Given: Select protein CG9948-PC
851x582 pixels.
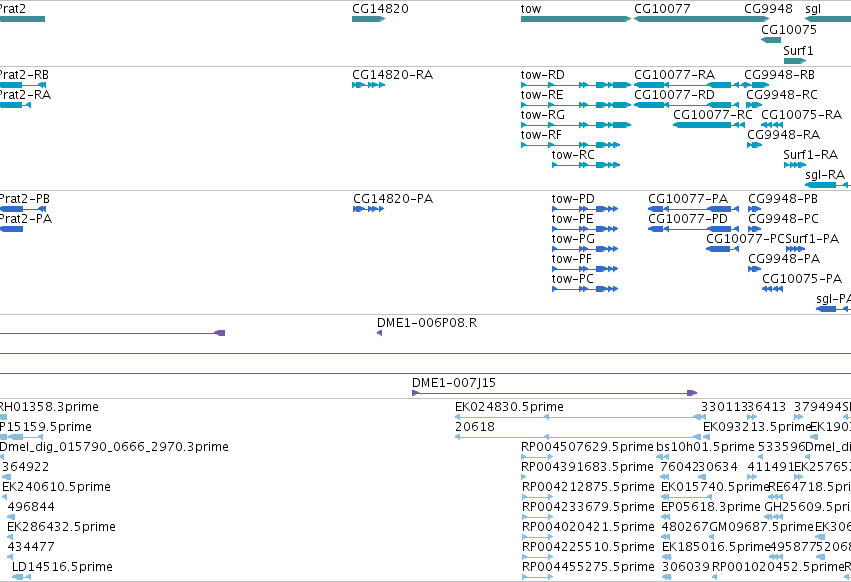Looking at the screenshot, I should click(754, 229).
